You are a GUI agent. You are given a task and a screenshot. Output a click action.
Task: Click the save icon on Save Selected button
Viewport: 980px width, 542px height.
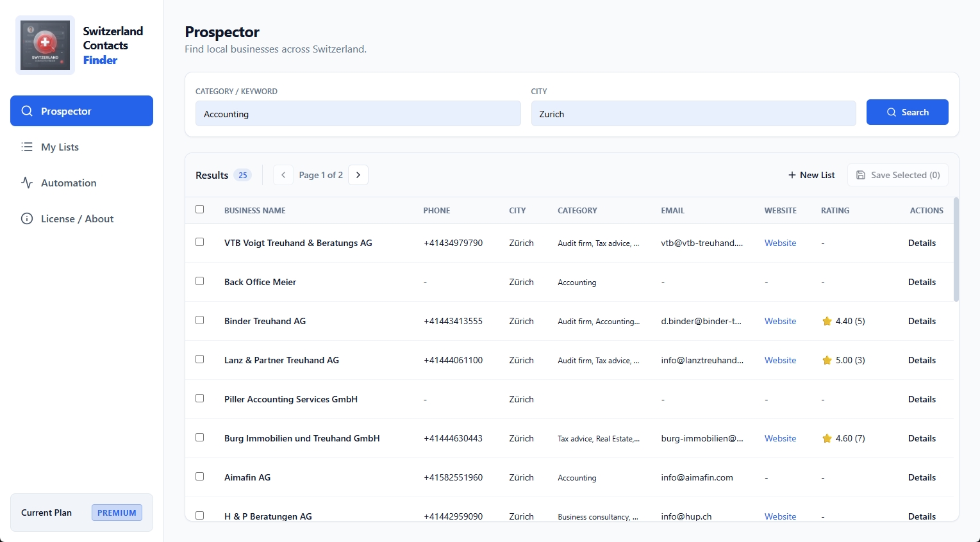pyautogui.click(x=861, y=175)
